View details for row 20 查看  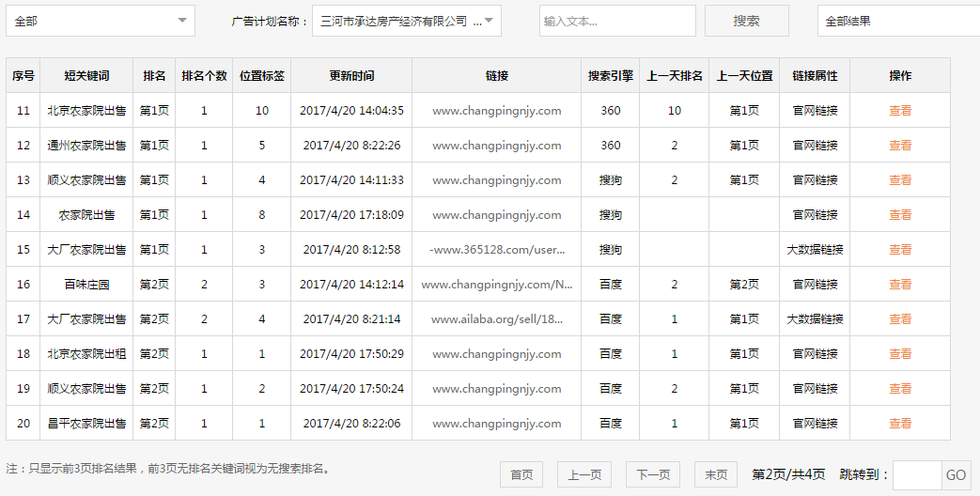coord(900,424)
